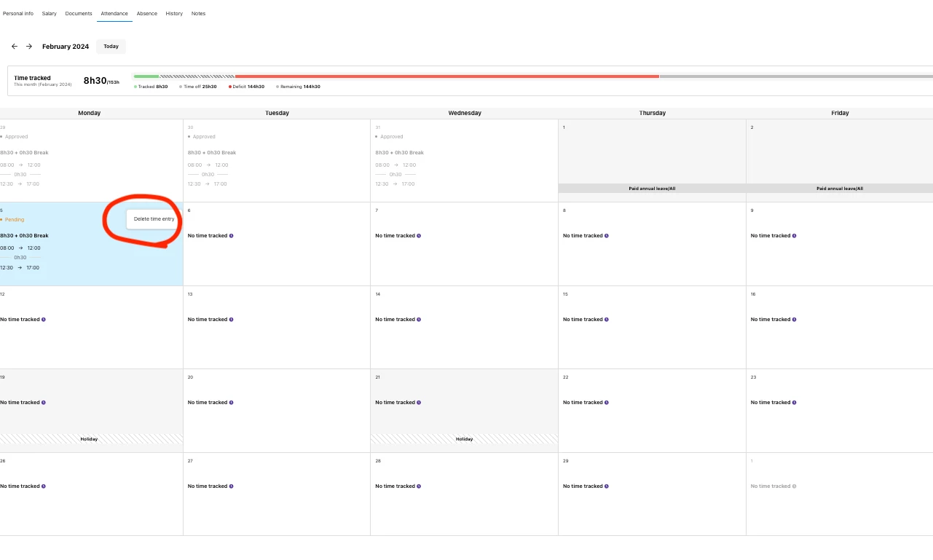Click info icon on day 13
The image size is (933, 560).
[232, 320]
